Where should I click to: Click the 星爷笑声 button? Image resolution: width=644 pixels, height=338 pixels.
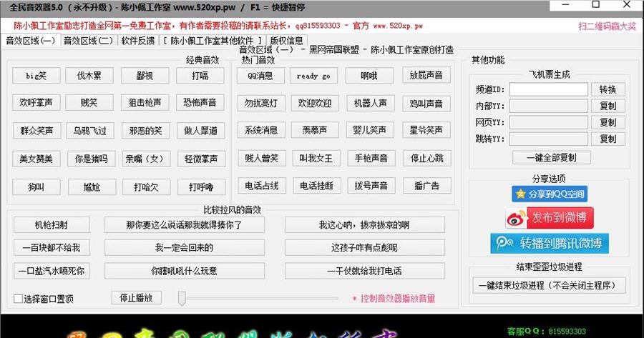pyautogui.click(x=426, y=130)
